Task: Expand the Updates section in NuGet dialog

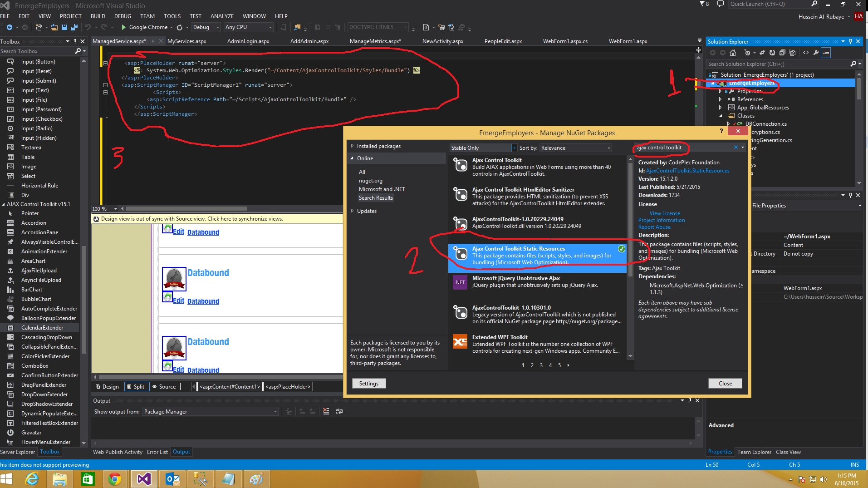Action: coord(352,211)
